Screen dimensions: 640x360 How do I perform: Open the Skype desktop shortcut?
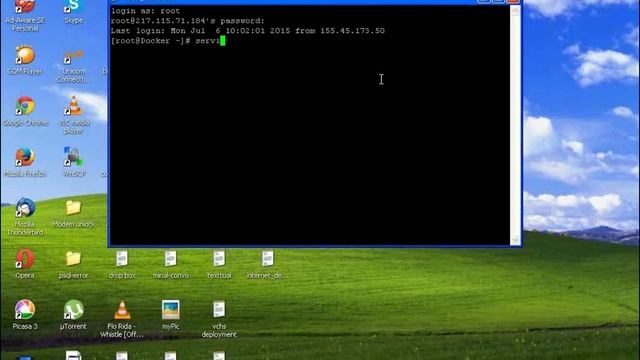point(73,12)
